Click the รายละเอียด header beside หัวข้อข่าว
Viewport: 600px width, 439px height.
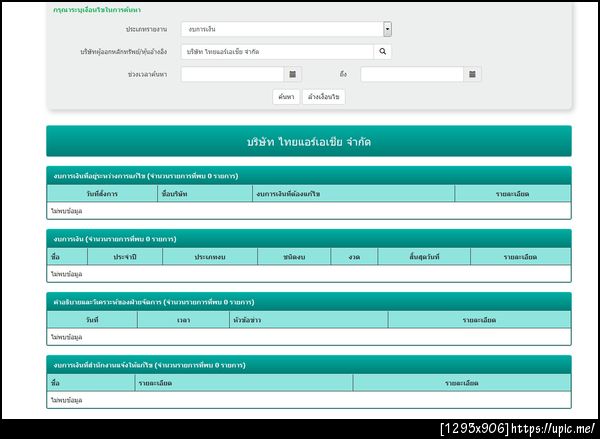[x=479, y=320]
